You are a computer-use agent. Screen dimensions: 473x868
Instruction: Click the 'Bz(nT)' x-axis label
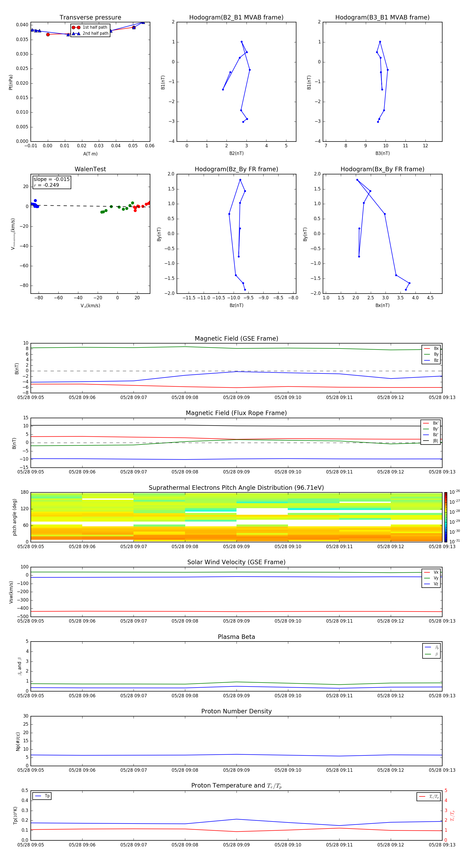coord(236,305)
